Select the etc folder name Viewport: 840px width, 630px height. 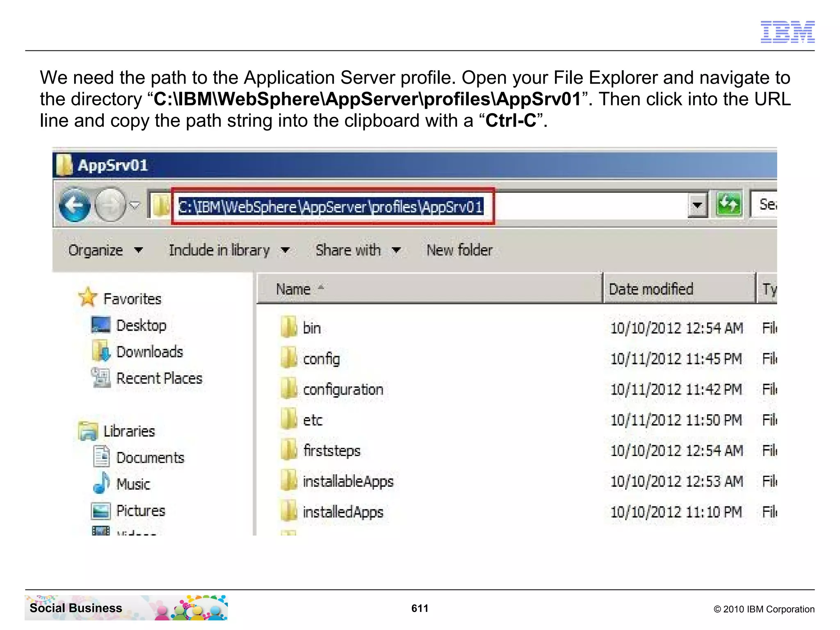313,420
